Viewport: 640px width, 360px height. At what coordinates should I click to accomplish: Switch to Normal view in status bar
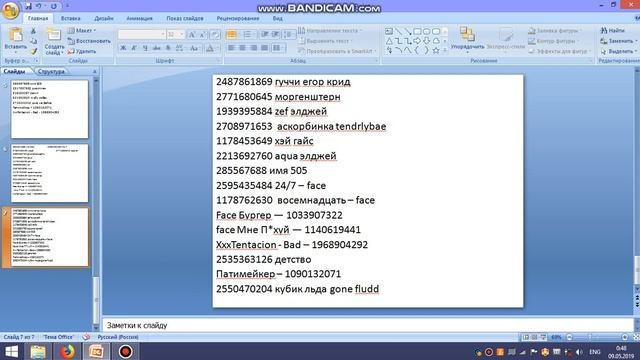[x=526, y=337]
